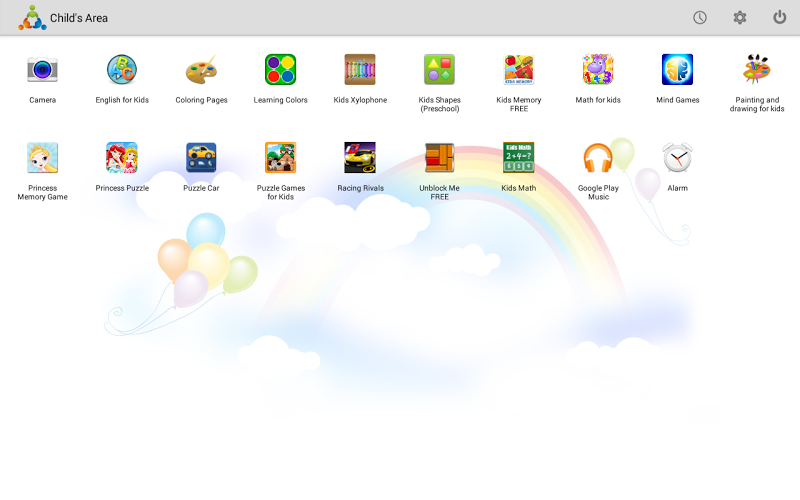Select the "Unblock Me FREE" label
The height and width of the screenshot is (500, 800).
[x=439, y=192]
